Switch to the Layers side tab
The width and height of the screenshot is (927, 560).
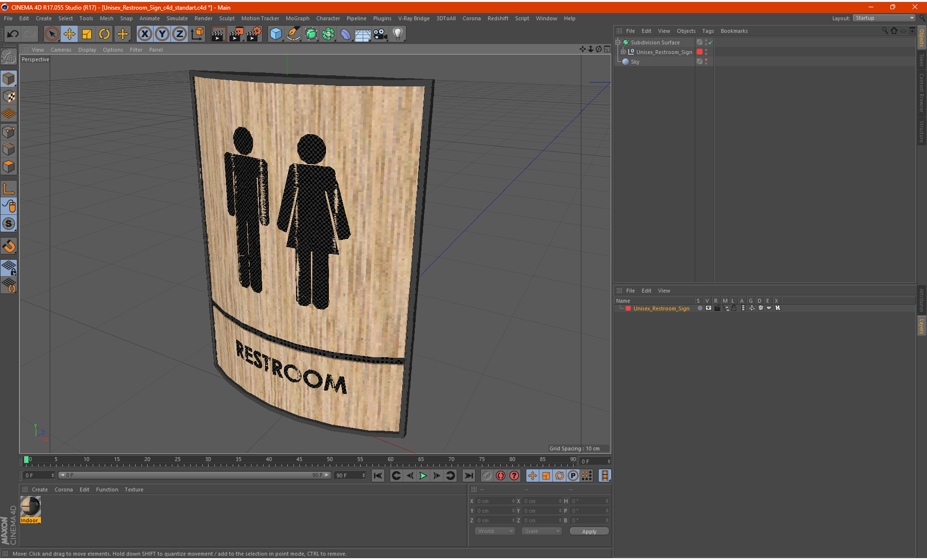click(922, 326)
